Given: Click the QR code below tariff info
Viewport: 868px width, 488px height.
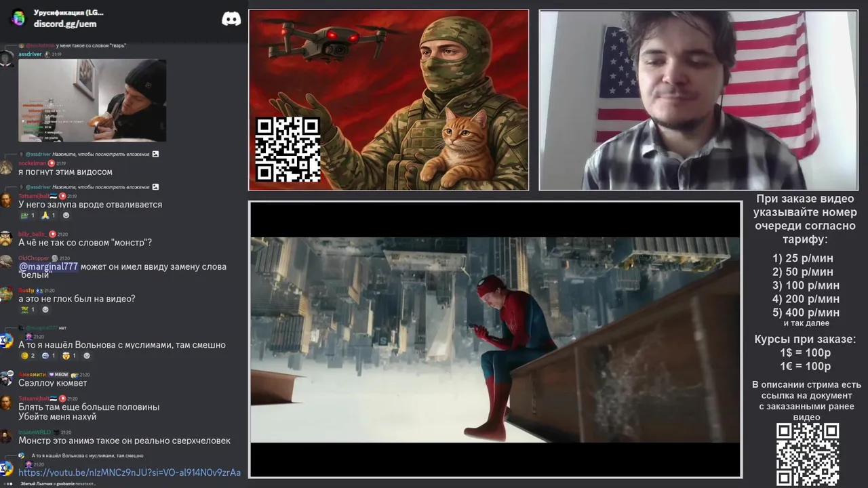Looking at the screenshot, I should [x=808, y=454].
